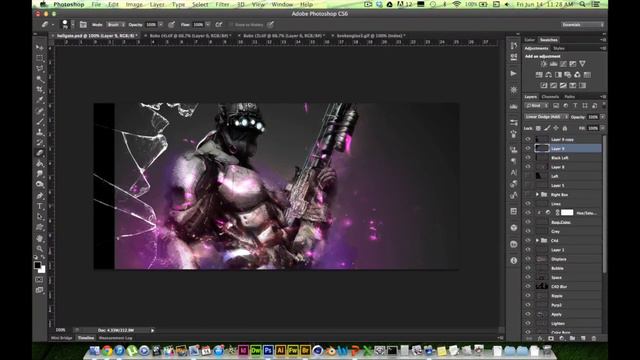
Task: Select the Eyedropper tool
Action: click(40, 100)
